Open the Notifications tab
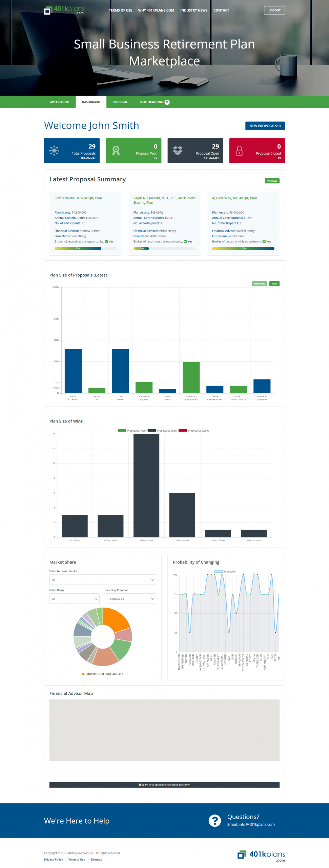 click(x=155, y=102)
